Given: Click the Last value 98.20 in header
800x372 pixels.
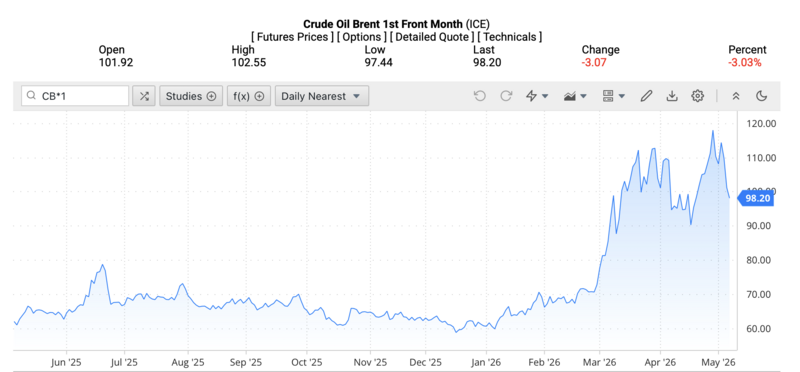Looking at the screenshot, I should (487, 63).
